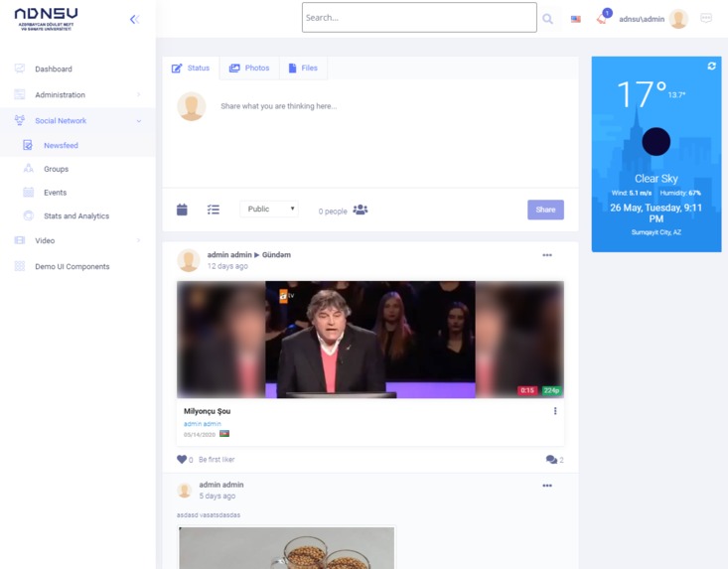Open notifications bell icon
The height and width of the screenshot is (569, 728).
pyautogui.click(x=602, y=20)
